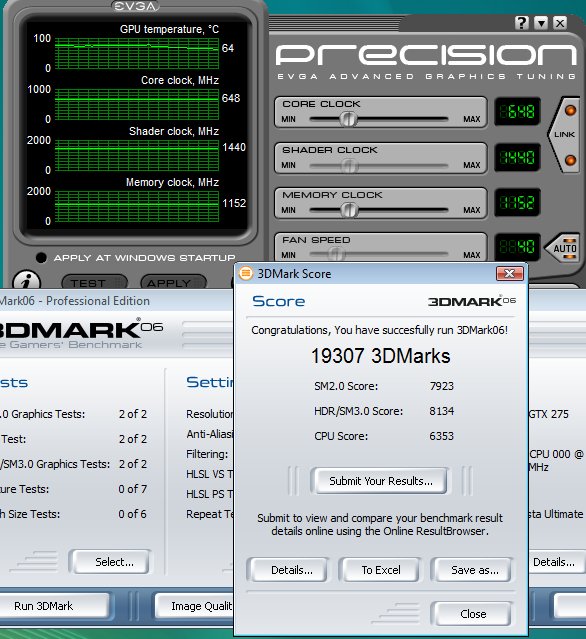Click Submit Your Results button
This screenshot has width=586, height=639.
[381, 481]
